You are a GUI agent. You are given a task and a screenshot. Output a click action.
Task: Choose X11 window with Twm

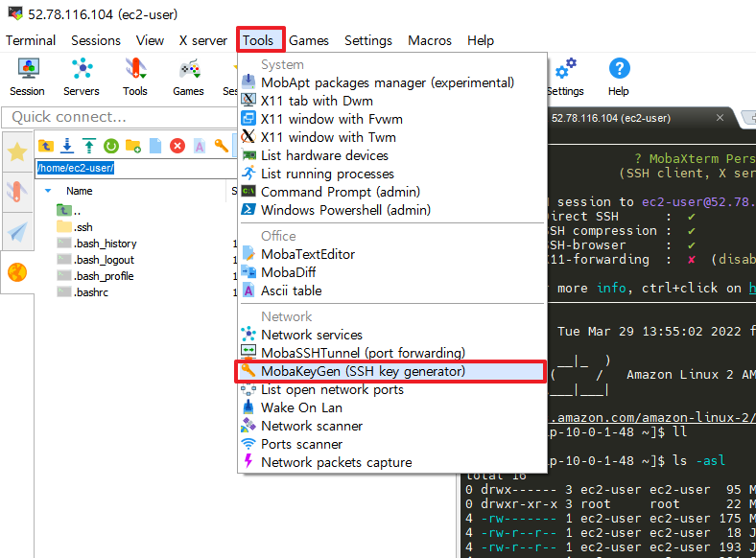tap(391, 137)
